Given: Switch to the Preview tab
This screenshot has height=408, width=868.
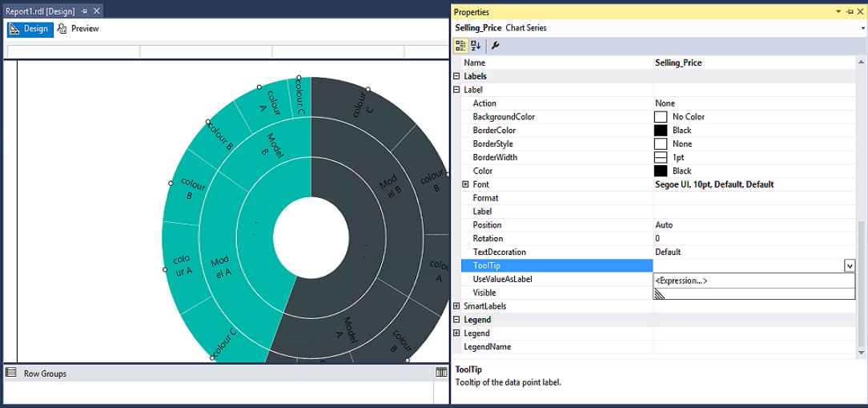Looking at the screenshot, I should (78, 29).
